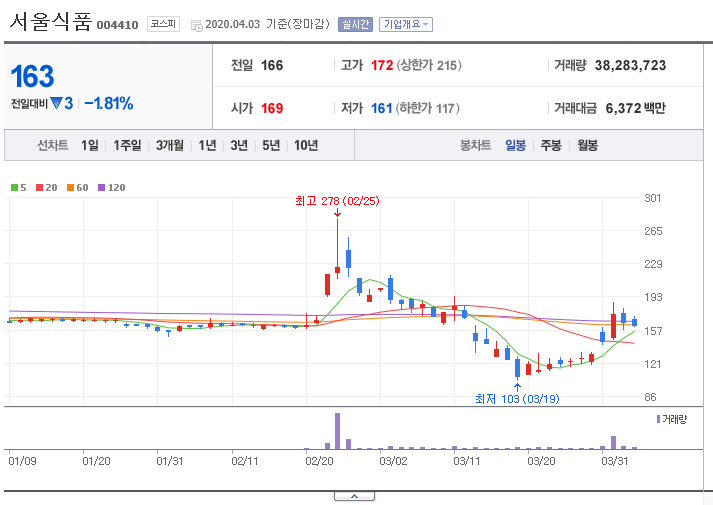The height and width of the screenshot is (505, 713).
Task: Click the change rate −1.81%
Action: tap(109, 103)
